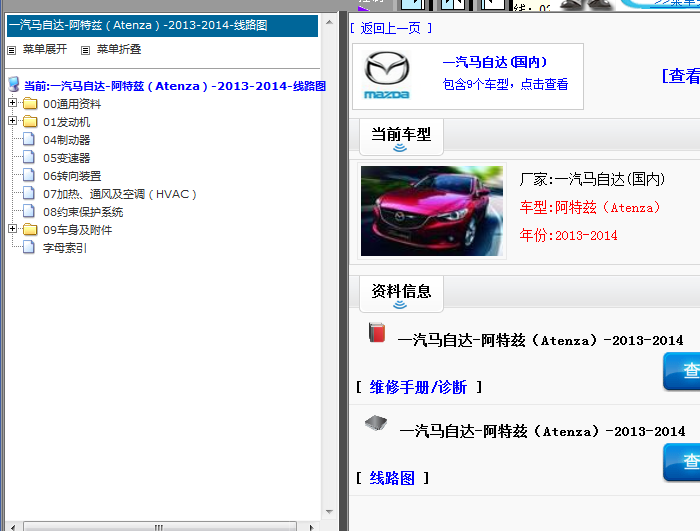Click the red Mazda Atenza car thumbnail
Screen dimensions: 700x531
(432, 211)
